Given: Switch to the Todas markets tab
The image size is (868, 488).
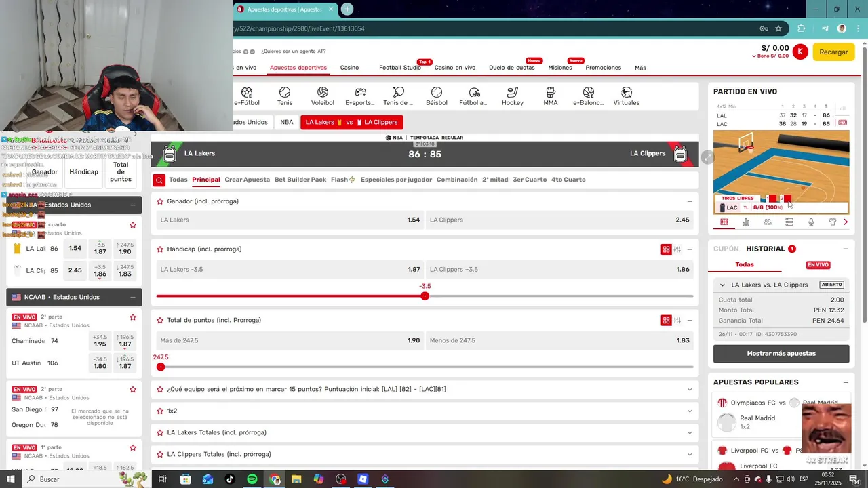Looking at the screenshot, I should coord(178,180).
